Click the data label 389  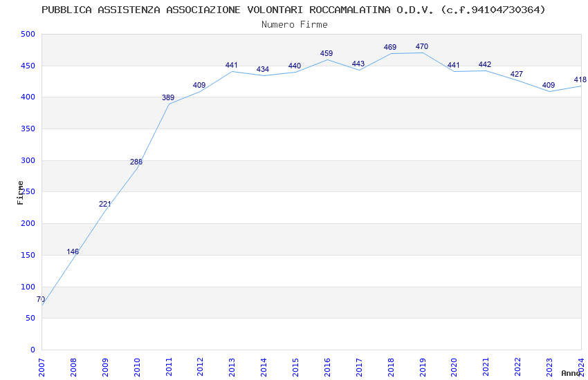[168, 97]
